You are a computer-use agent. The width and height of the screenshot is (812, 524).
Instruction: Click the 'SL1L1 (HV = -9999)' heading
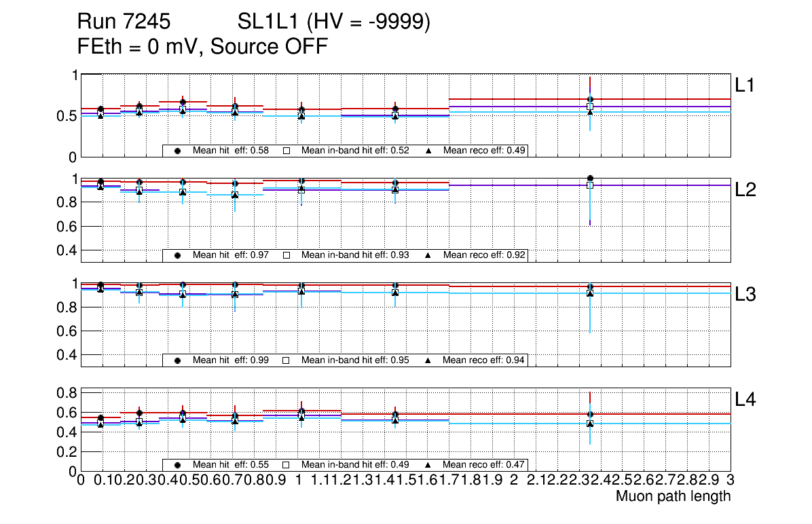334,23
